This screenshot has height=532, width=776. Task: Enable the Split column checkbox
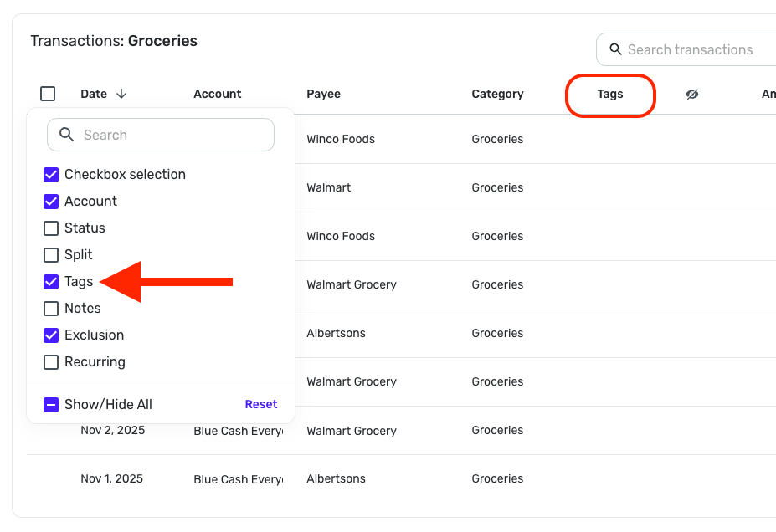point(51,255)
